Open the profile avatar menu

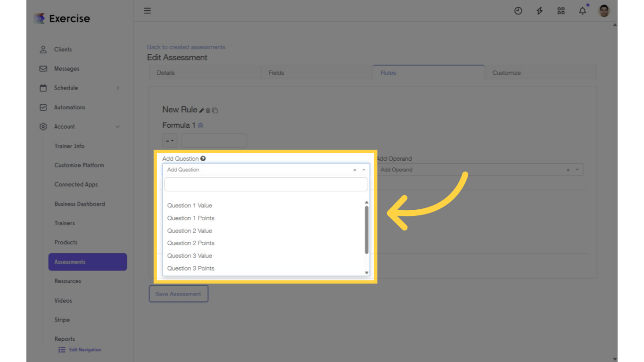pos(603,10)
